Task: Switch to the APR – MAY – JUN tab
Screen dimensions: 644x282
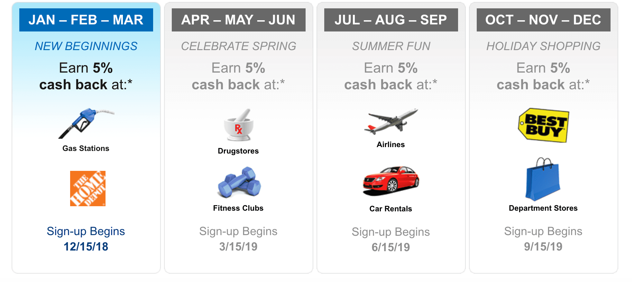Action: pos(239,20)
